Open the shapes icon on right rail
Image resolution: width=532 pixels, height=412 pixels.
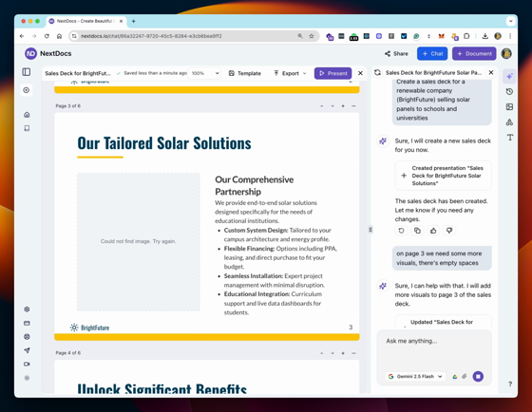tap(509, 122)
